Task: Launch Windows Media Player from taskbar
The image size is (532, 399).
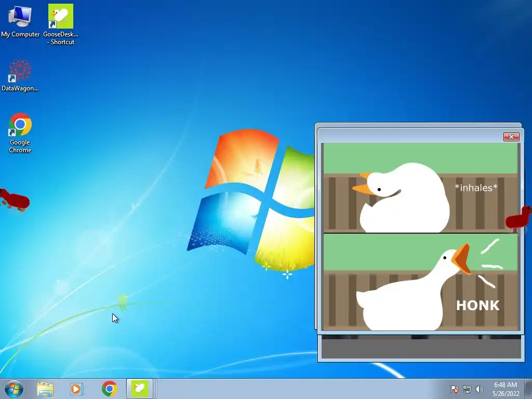Action: coord(77,389)
